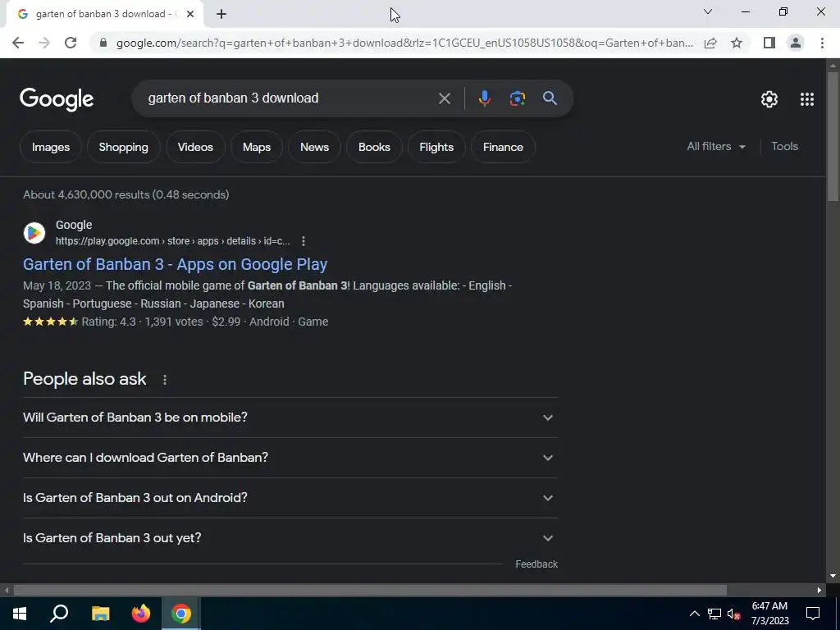Open File Explorer from taskbar
The height and width of the screenshot is (630, 840).
pyautogui.click(x=100, y=614)
